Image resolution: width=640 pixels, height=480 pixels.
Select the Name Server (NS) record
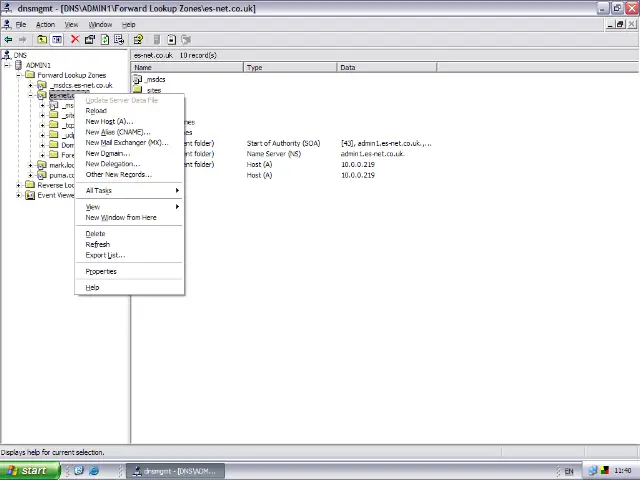tap(273, 154)
